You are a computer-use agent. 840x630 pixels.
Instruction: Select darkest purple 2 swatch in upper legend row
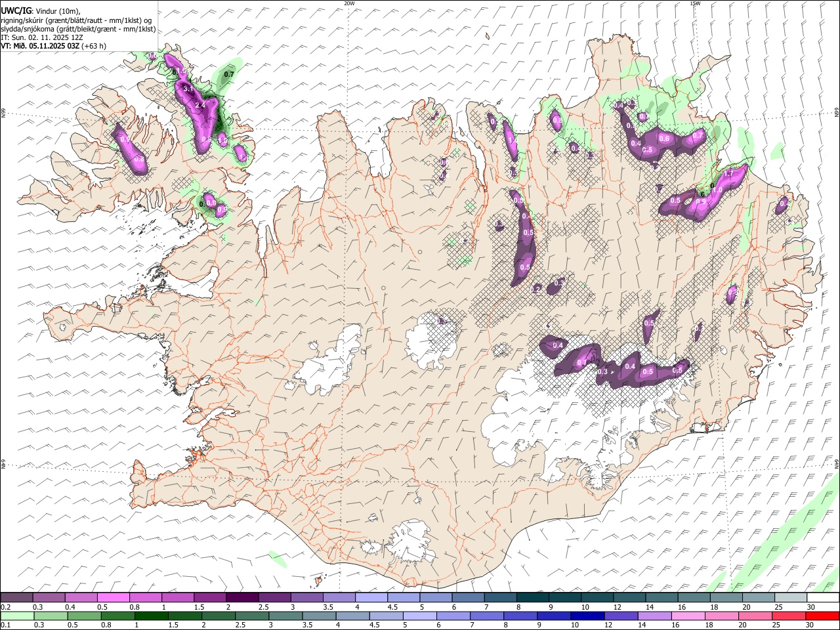pos(241,597)
